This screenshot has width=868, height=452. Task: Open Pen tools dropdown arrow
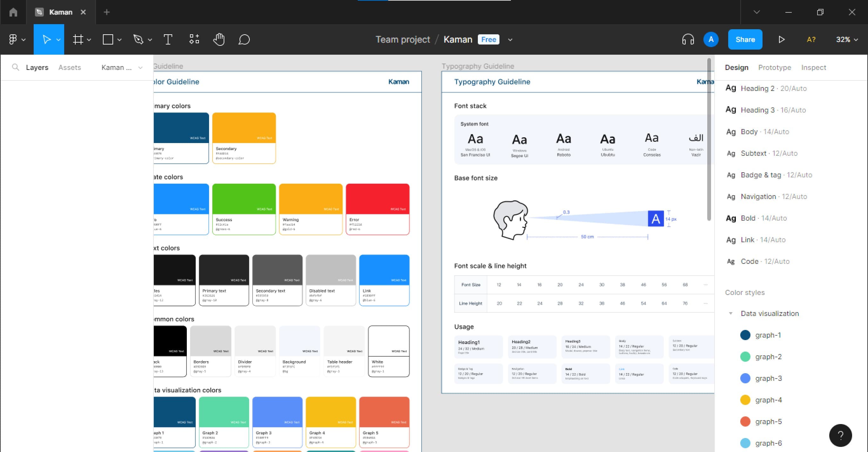(150, 40)
